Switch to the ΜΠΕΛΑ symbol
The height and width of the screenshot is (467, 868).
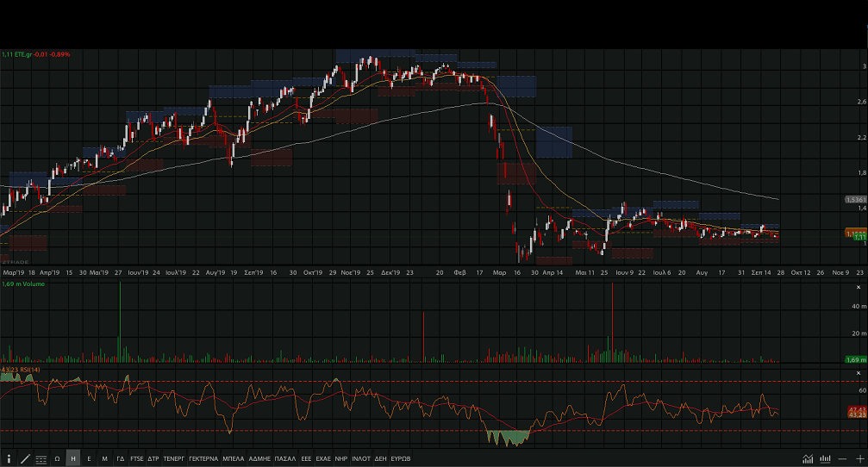pyautogui.click(x=234, y=458)
